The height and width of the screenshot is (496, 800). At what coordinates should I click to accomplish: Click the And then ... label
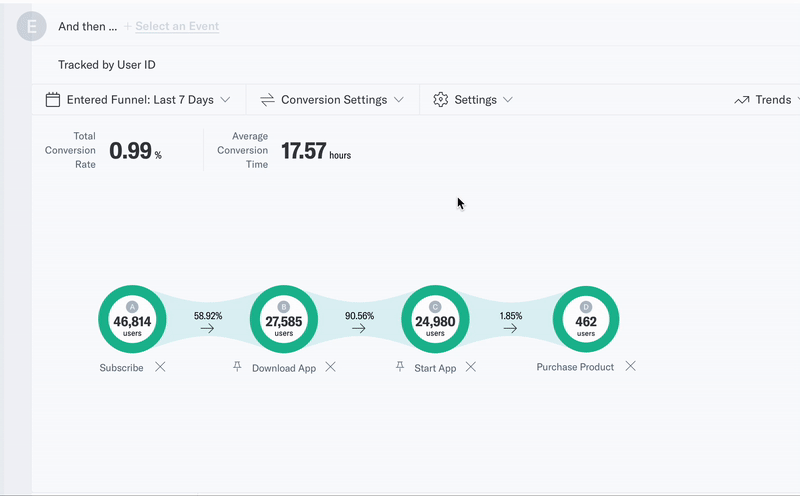coord(88,27)
